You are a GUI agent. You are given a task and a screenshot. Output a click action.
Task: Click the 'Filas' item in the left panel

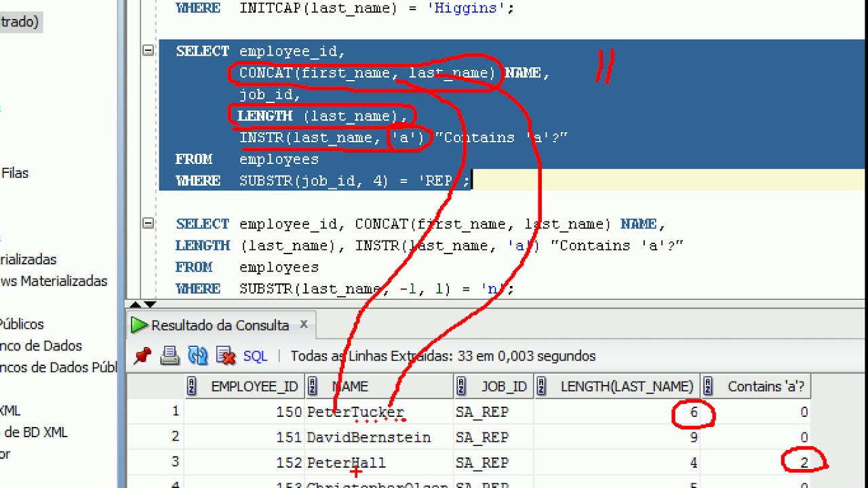pos(15,173)
